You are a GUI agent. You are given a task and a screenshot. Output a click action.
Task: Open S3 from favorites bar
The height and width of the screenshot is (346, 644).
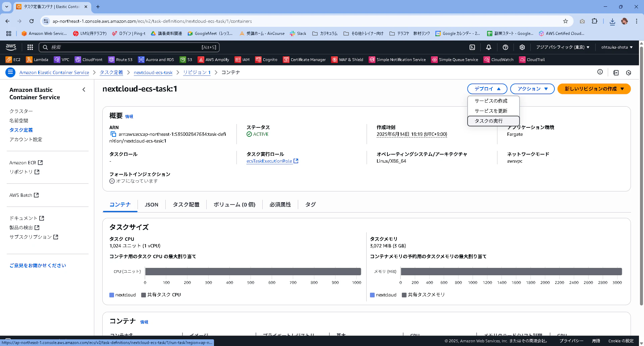tap(186, 60)
